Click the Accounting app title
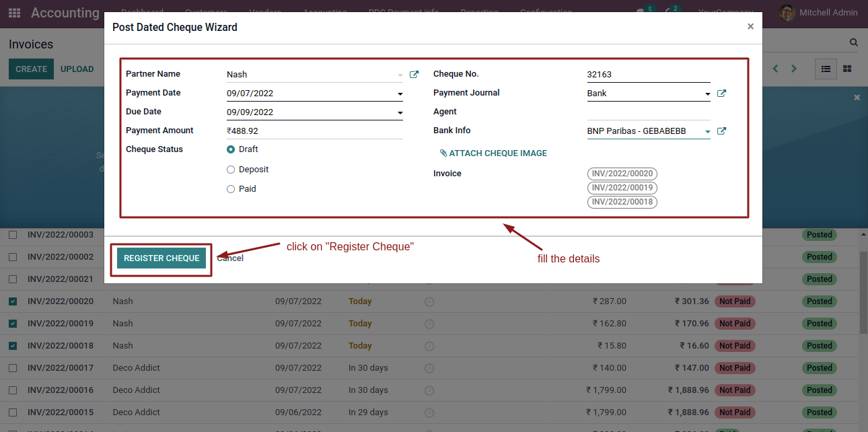Screen dimensions: 868x432 65,13
